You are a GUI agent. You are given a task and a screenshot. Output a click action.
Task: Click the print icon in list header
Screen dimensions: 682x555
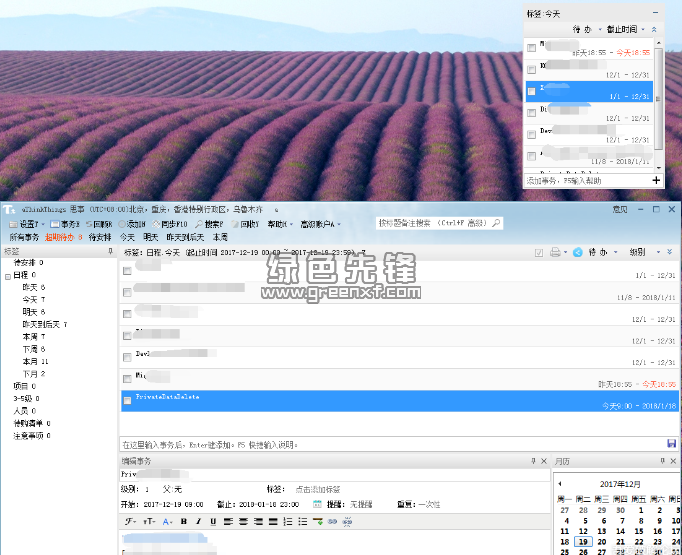[x=555, y=252]
